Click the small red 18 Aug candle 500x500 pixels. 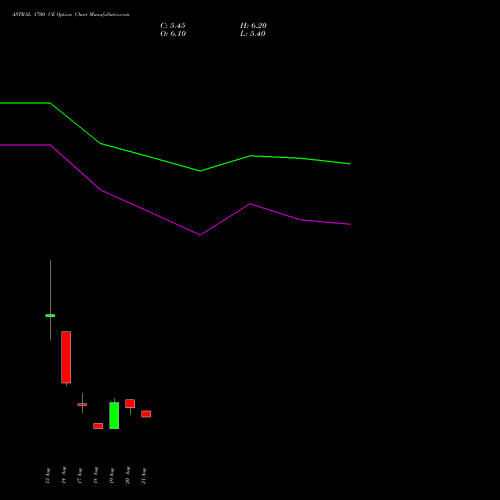click(x=98, y=426)
